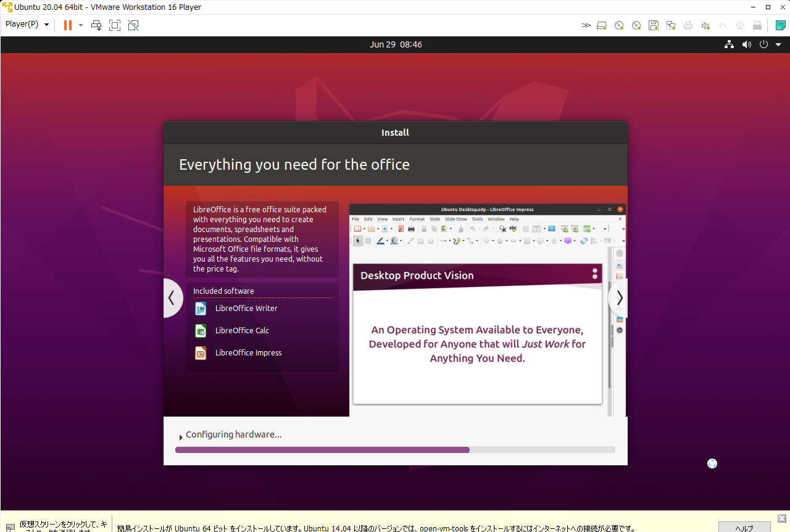Click the printer device icon
This screenshot has width=790, height=532.
tap(688, 25)
